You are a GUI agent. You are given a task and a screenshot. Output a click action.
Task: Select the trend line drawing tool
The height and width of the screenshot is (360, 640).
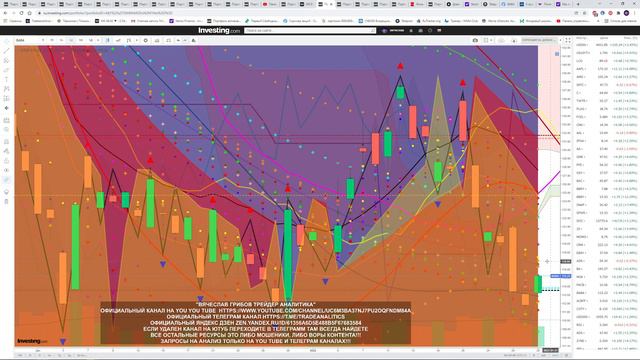6,51
